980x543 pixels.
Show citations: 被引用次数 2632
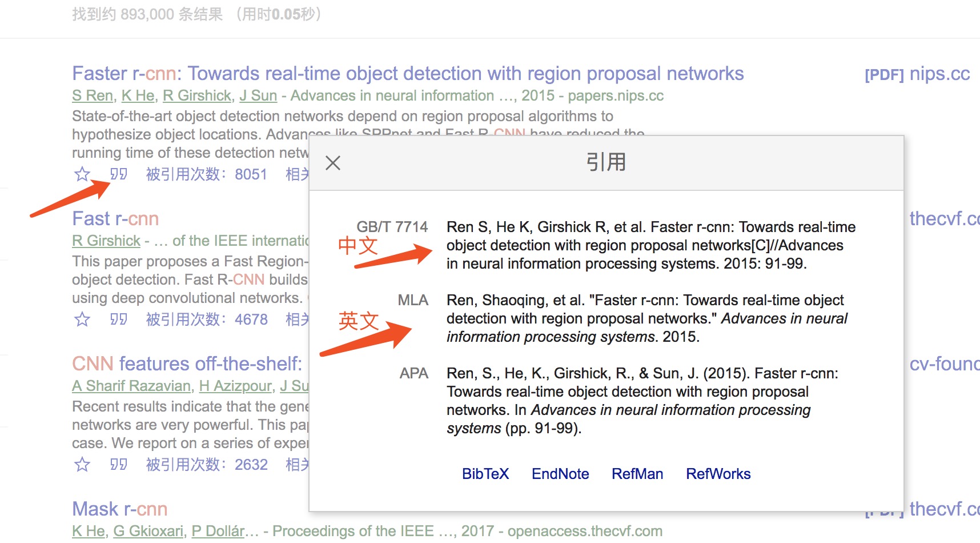pos(207,465)
